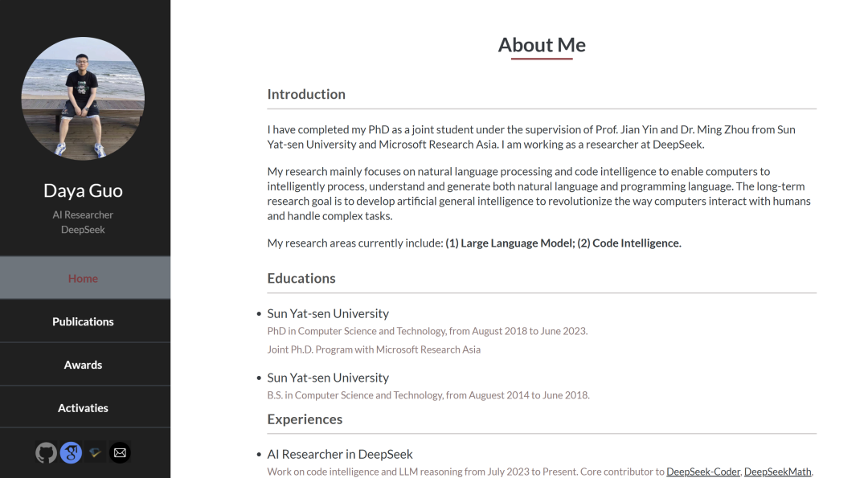This screenshot has width=868, height=478.
Task: Click the B.S. in Computer Science line
Action: point(428,395)
